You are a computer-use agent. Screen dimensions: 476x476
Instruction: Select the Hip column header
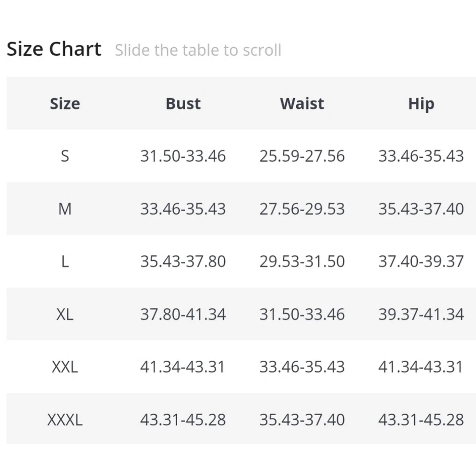pyautogui.click(x=421, y=104)
